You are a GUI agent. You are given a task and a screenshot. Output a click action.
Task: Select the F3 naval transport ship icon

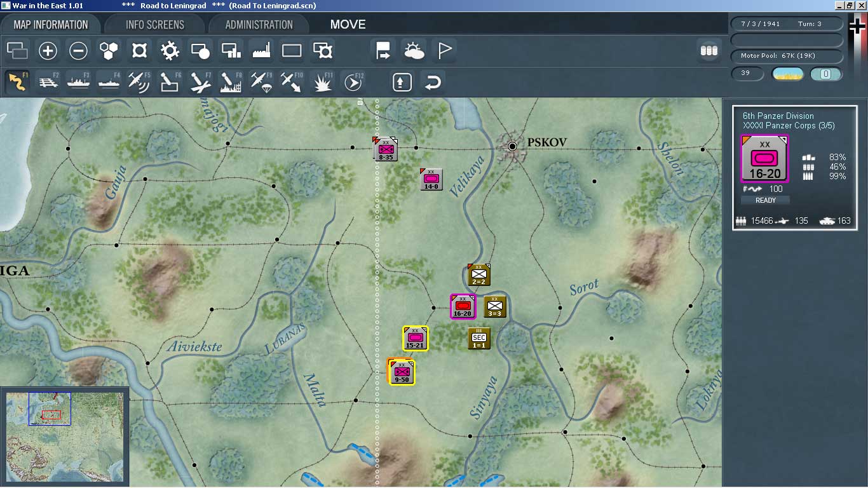(x=78, y=82)
